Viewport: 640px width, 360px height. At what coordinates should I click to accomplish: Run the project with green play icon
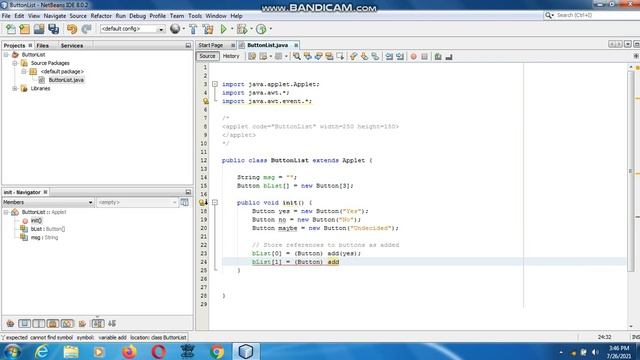click(223, 29)
